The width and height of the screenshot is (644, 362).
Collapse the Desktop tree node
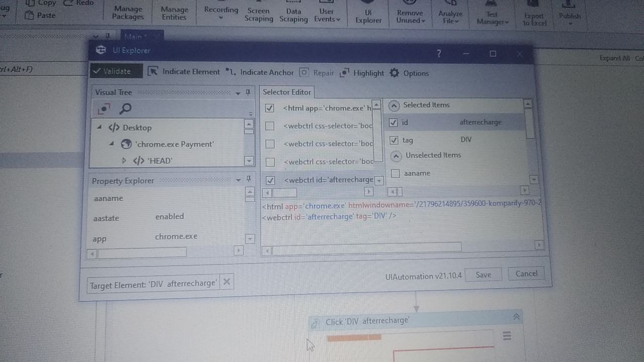click(x=99, y=127)
